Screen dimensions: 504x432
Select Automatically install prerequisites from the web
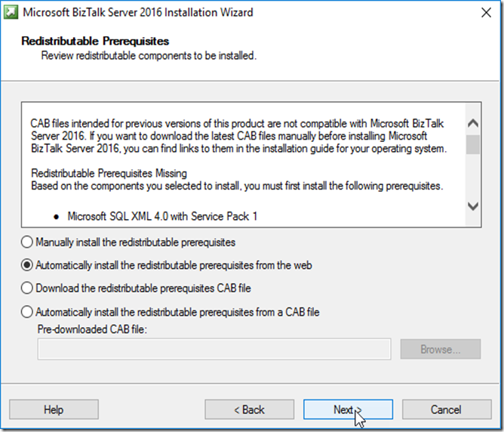[x=166, y=265]
